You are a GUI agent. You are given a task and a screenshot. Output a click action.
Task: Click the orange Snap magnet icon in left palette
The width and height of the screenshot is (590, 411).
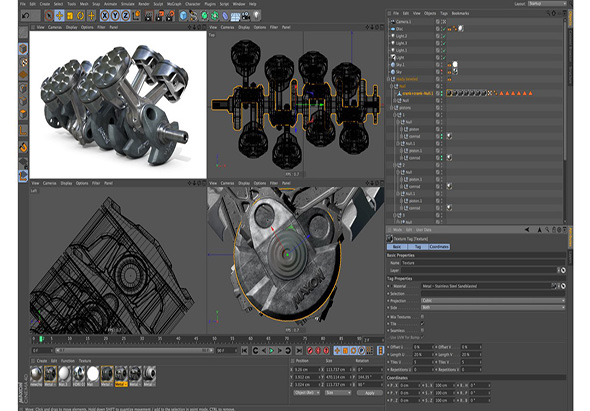pos(23,147)
